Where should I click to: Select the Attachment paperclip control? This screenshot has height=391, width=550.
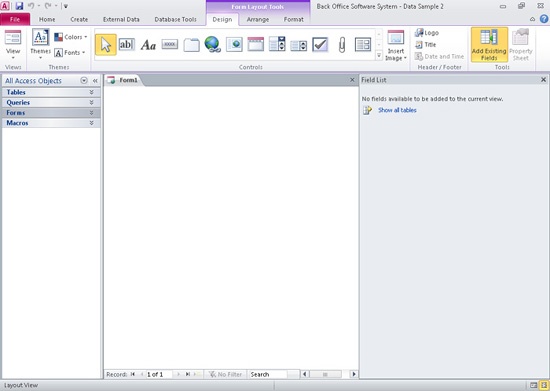[x=342, y=45]
